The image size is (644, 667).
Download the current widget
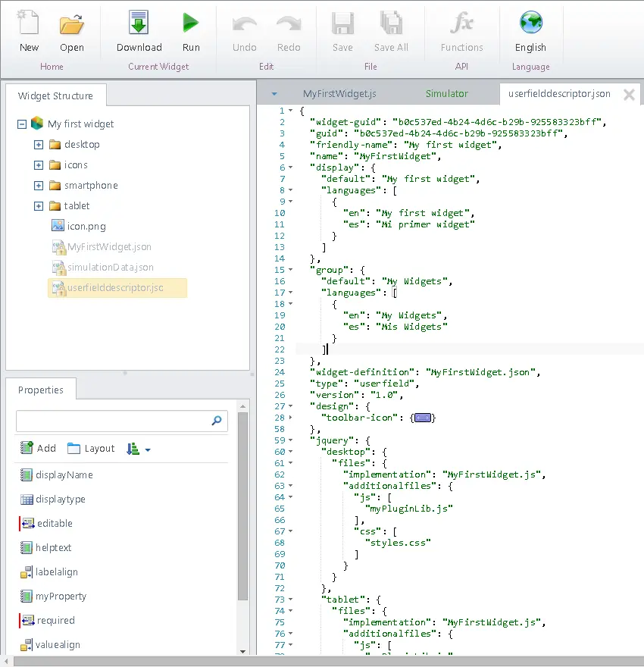(139, 23)
